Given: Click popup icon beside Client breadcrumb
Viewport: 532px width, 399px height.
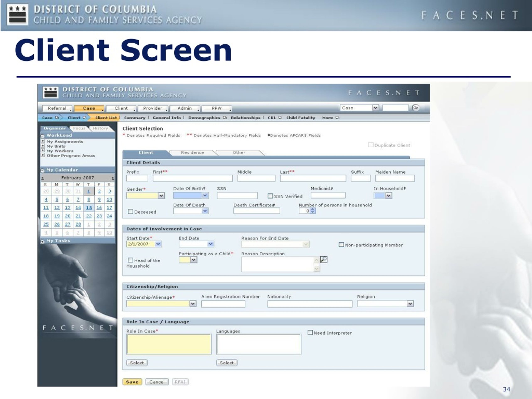Looking at the screenshot, I should click(85, 118).
